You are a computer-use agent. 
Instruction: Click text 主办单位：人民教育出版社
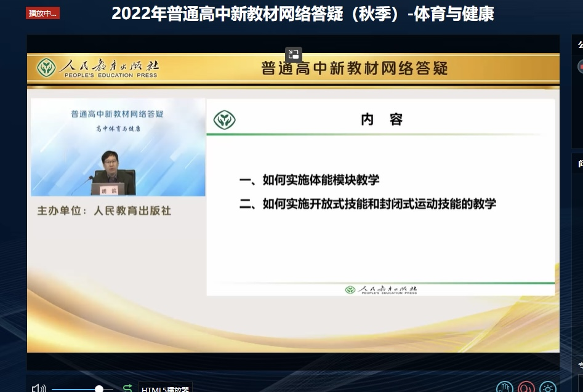104,210
